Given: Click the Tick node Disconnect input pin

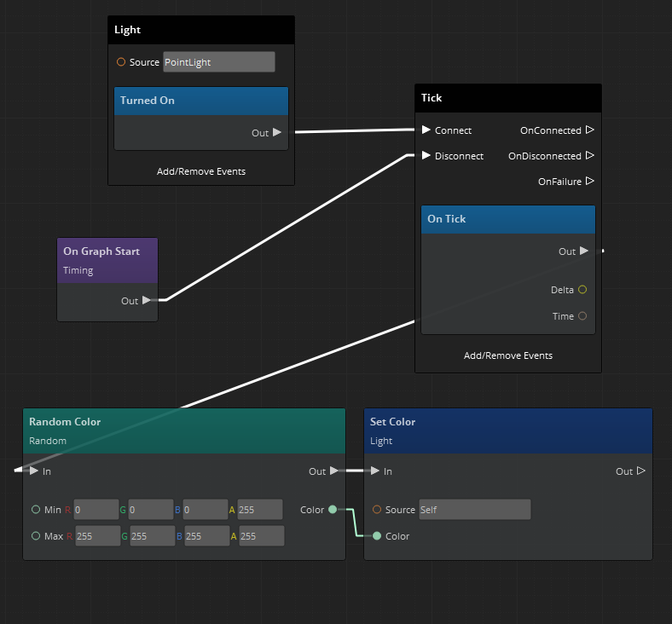Looking at the screenshot, I should tap(426, 156).
